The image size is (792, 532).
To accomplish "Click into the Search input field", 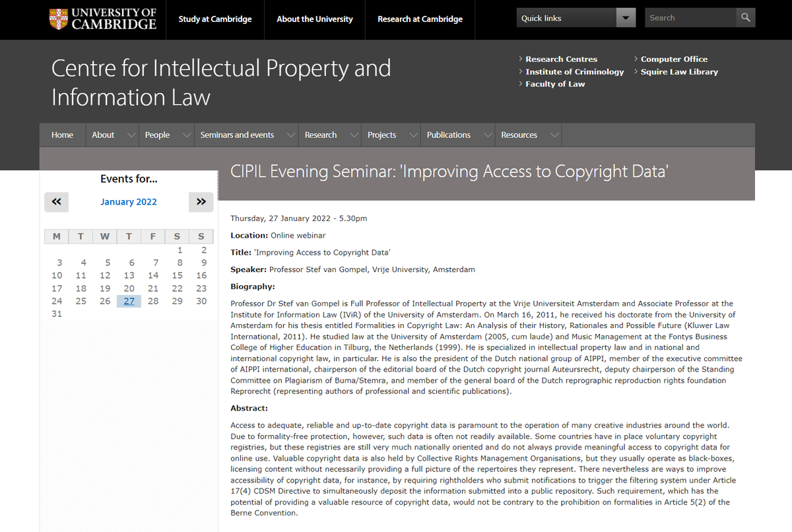I will (x=690, y=18).
